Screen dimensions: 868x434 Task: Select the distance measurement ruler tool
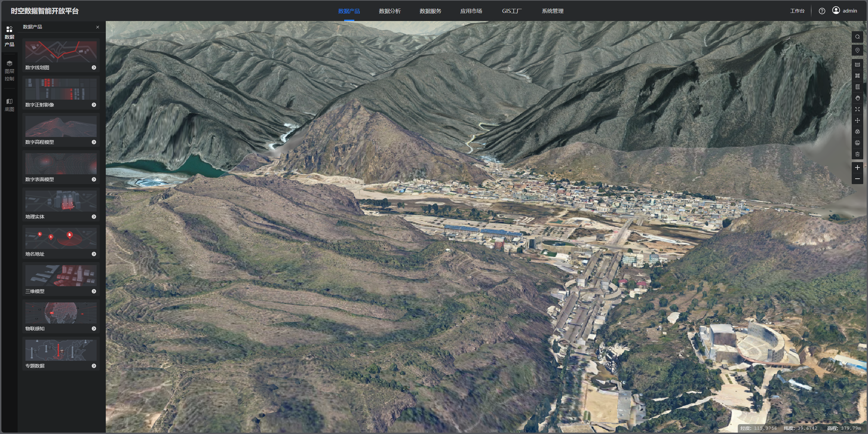[x=857, y=64]
